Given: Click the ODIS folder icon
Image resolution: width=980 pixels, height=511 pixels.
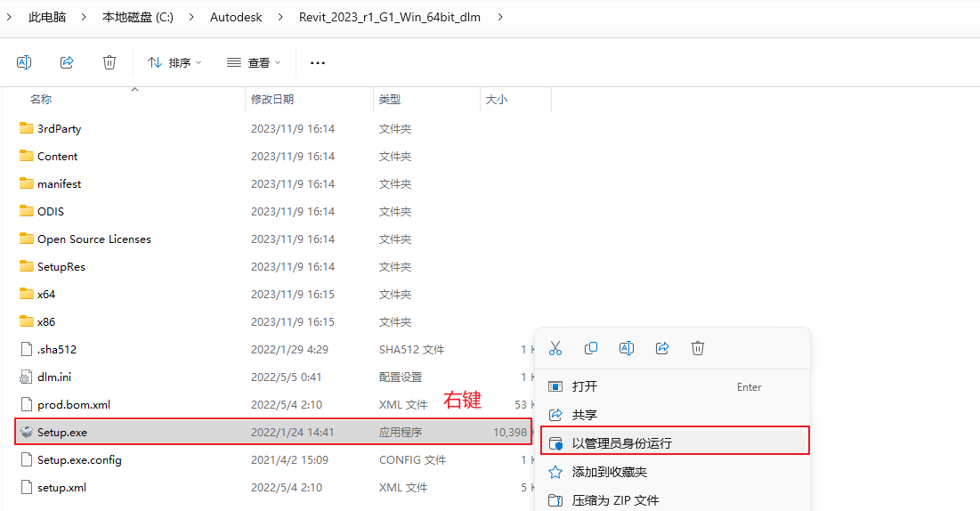Looking at the screenshot, I should tap(26, 211).
